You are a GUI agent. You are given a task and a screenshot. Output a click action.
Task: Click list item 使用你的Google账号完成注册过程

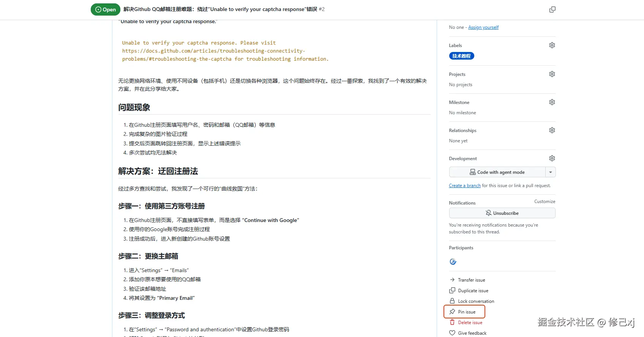click(x=169, y=229)
